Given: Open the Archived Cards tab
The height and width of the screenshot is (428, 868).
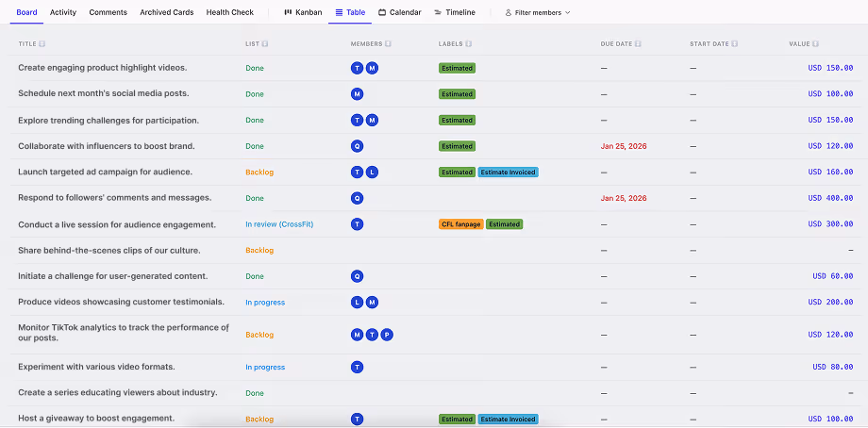Looking at the screenshot, I should tap(167, 12).
